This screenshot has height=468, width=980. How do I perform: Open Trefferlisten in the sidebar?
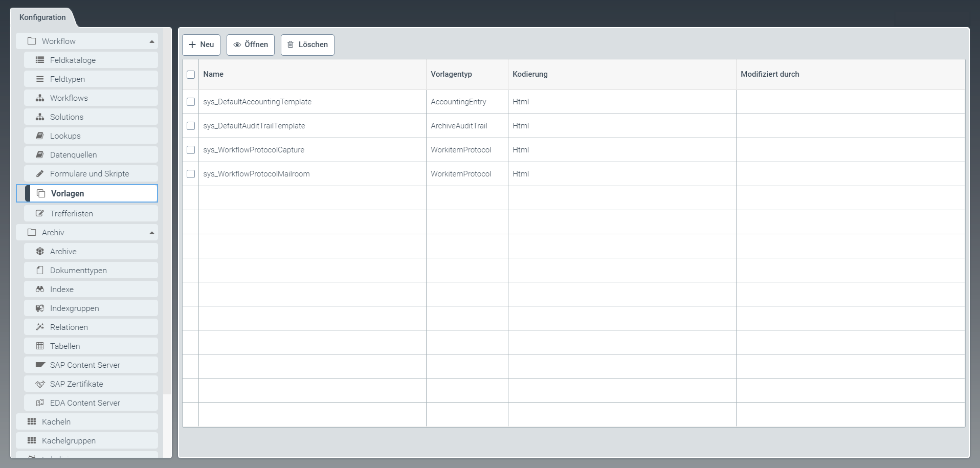[71, 213]
